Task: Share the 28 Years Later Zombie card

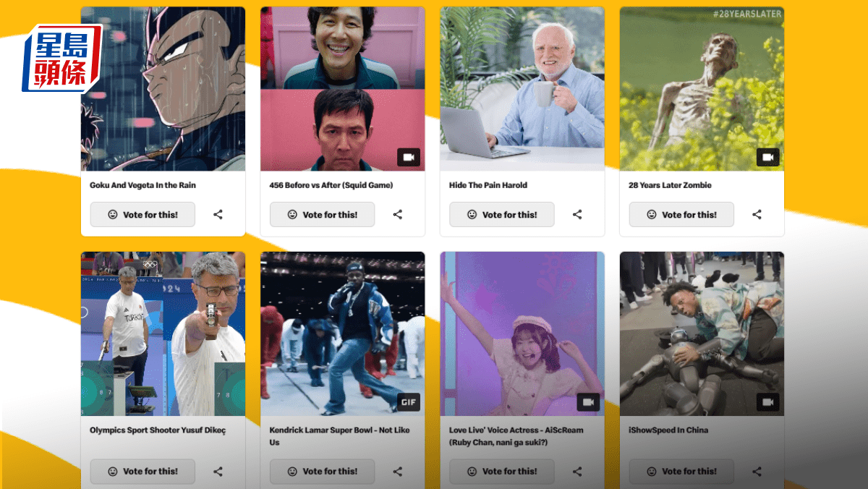Action: (x=757, y=215)
